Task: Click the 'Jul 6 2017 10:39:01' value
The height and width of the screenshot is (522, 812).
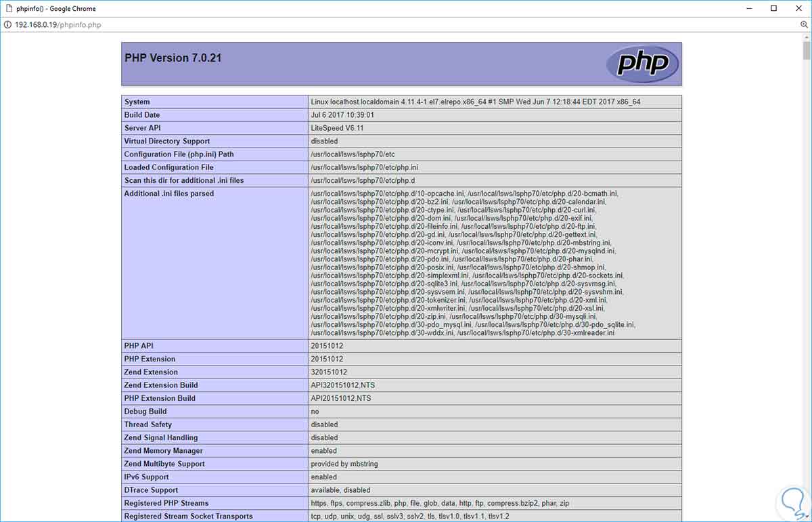Action: tap(342, 115)
